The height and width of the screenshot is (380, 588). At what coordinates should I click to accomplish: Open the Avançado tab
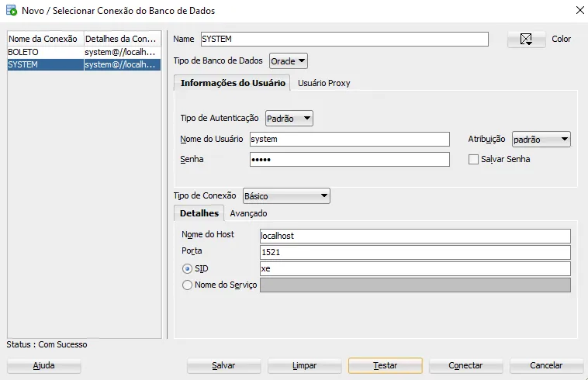(x=248, y=213)
